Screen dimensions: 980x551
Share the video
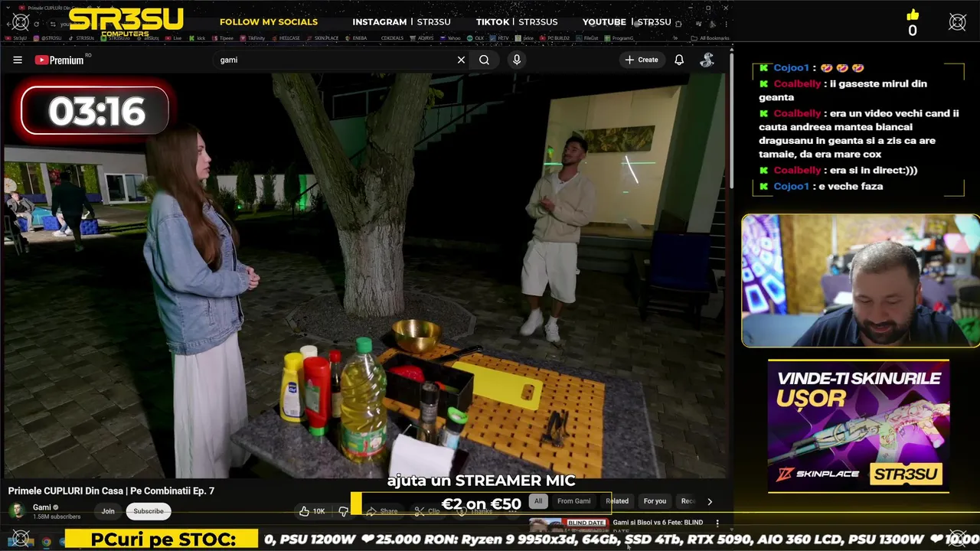[x=382, y=511]
